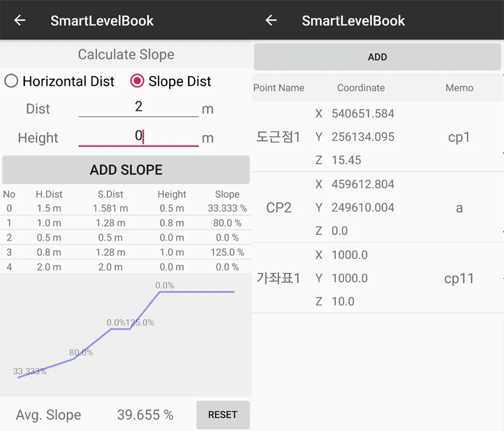Open the CP2 point entry

[377, 207]
